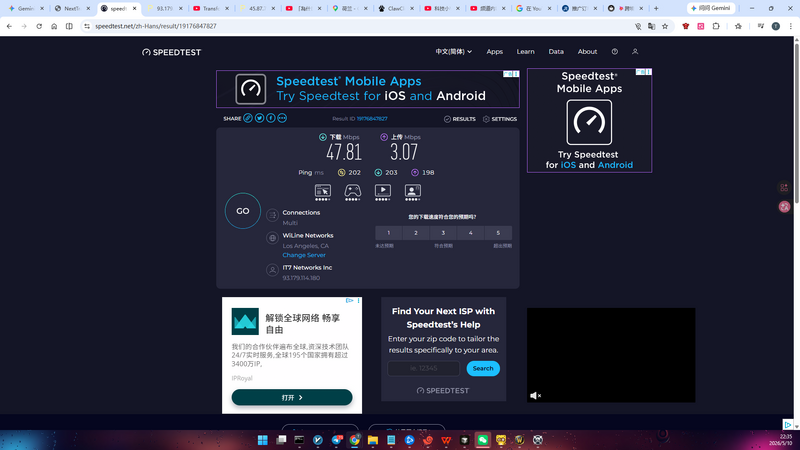This screenshot has height=450, width=800.
Task: Unmute the video ad speaker icon
Action: 535,395
